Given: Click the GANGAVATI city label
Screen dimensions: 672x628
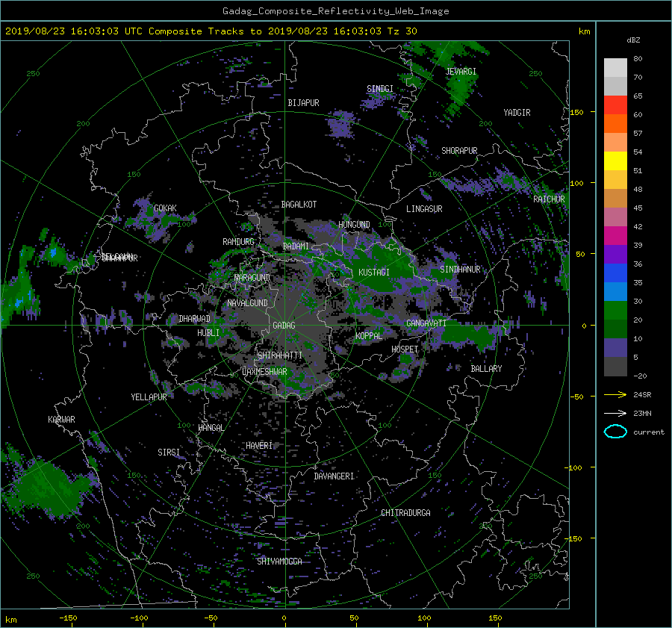Looking at the screenshot, I should 426,323.
